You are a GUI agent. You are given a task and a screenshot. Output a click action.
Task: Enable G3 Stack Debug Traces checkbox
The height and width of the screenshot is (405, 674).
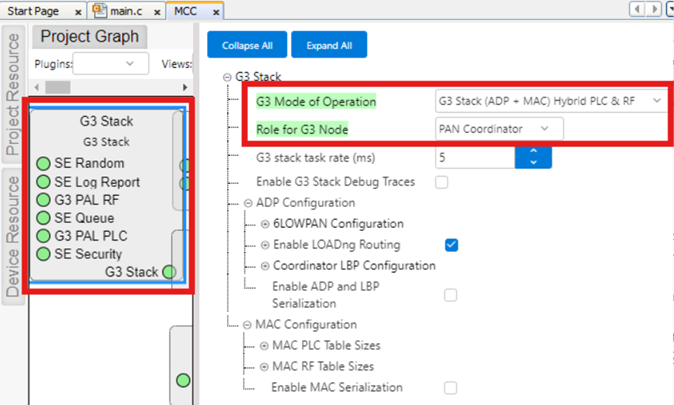click(441, 182)
